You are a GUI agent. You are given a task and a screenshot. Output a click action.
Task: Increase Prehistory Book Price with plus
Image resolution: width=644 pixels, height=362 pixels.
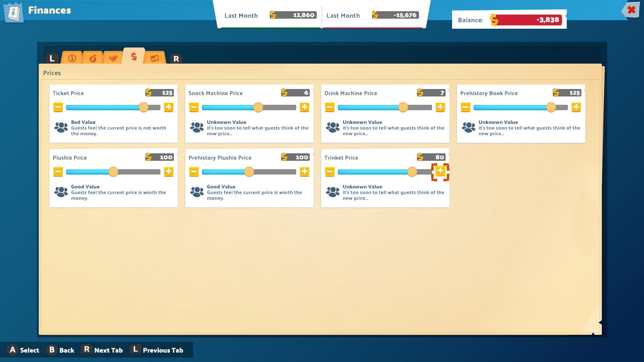(576, 107)
